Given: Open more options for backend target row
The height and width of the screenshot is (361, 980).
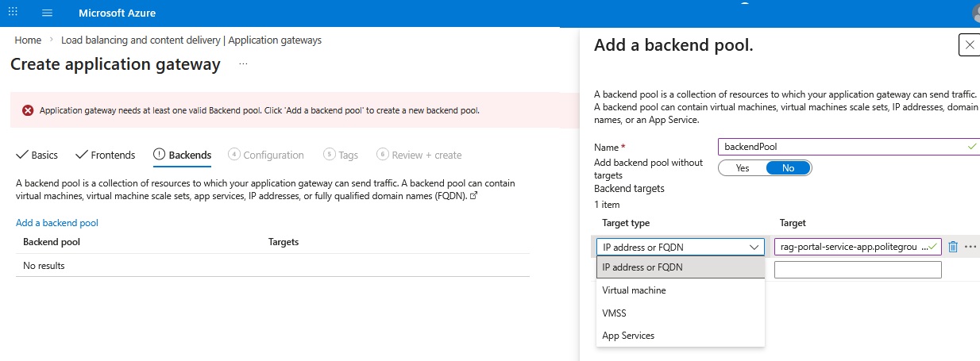Looking at the screenshot, I should coord(970,247).
